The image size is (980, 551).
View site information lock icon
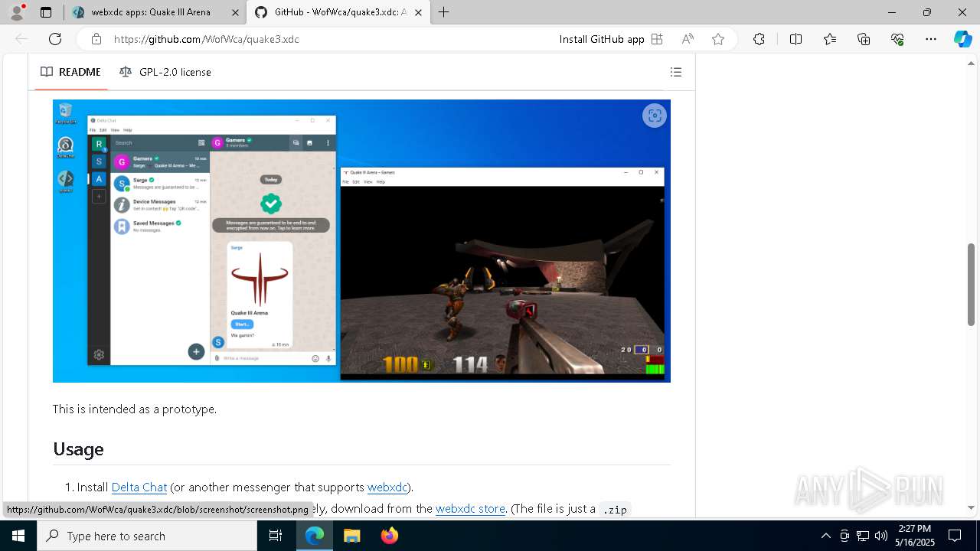[x=96, y=39]
